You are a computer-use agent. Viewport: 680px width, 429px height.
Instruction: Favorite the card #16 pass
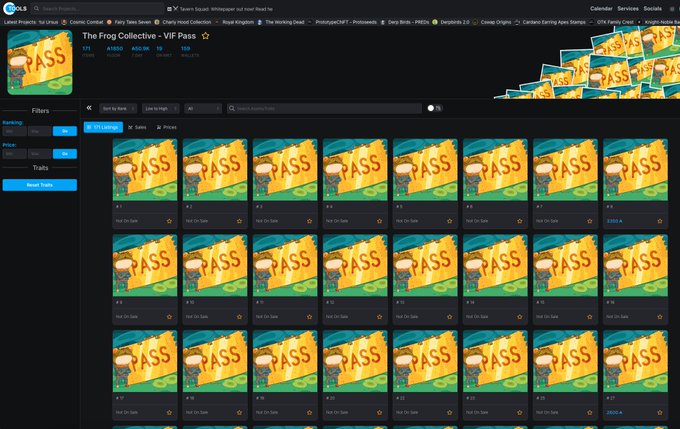pos(660,317)
